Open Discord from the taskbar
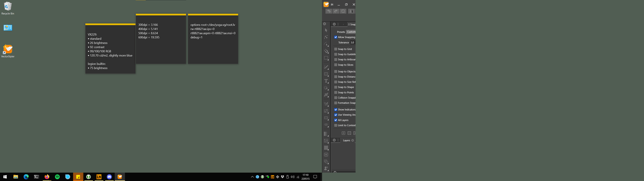The width and height of the screenshot is (644, 181). [x=109, y=177]
